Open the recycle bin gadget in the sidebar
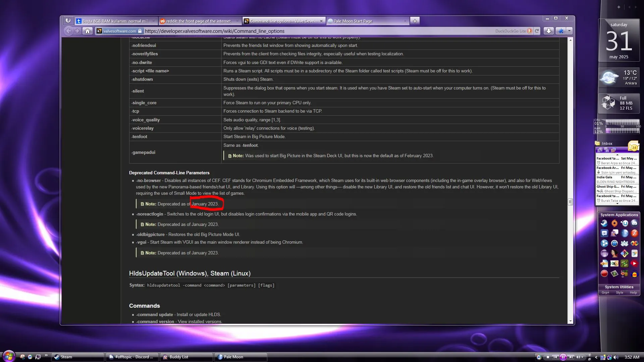 click(x=619, y=103)
